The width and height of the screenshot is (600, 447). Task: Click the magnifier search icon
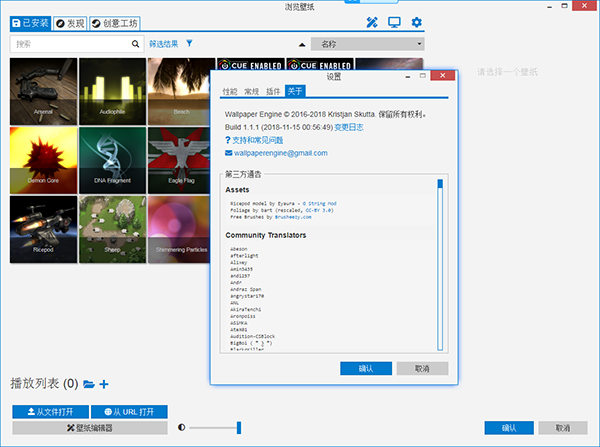[135, 44]
